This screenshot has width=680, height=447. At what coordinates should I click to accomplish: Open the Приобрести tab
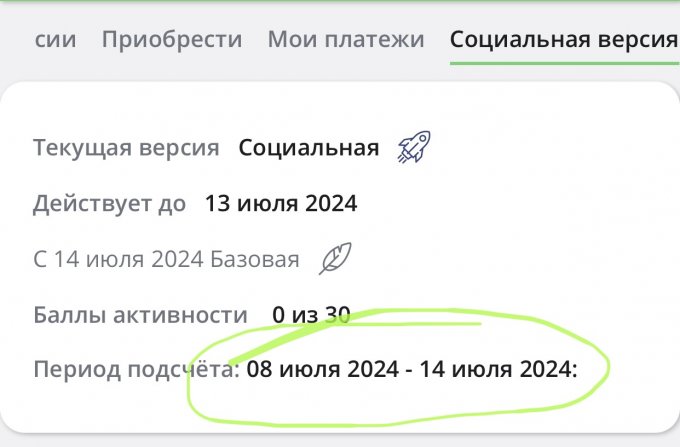172,40
